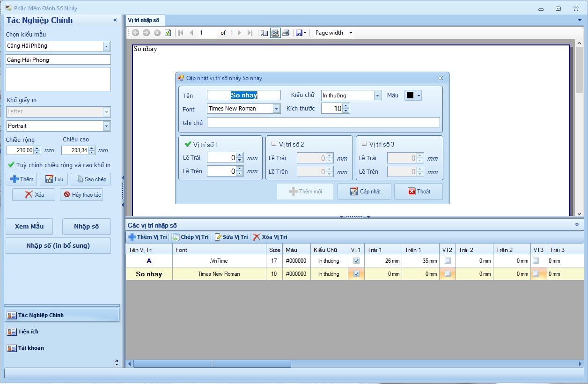Enable the Vị trí số 3 checkbox
Screen dimensions: 588x384
[364, 144]
